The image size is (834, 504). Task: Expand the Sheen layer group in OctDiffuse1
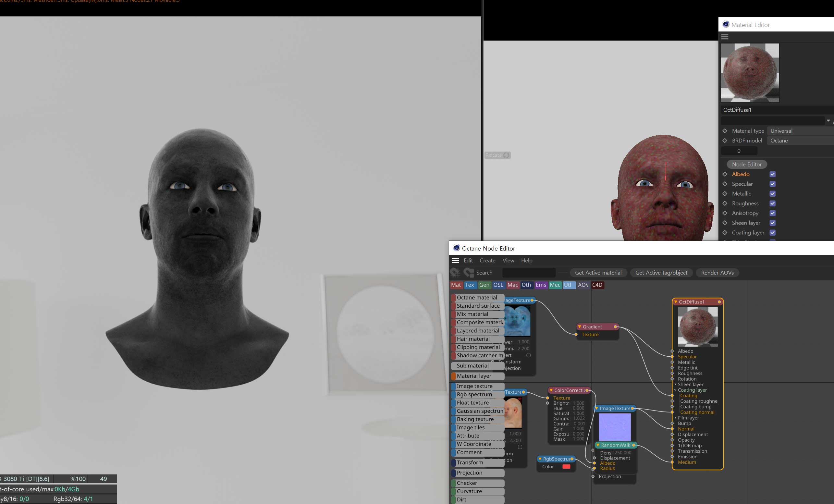pos(676,385)
